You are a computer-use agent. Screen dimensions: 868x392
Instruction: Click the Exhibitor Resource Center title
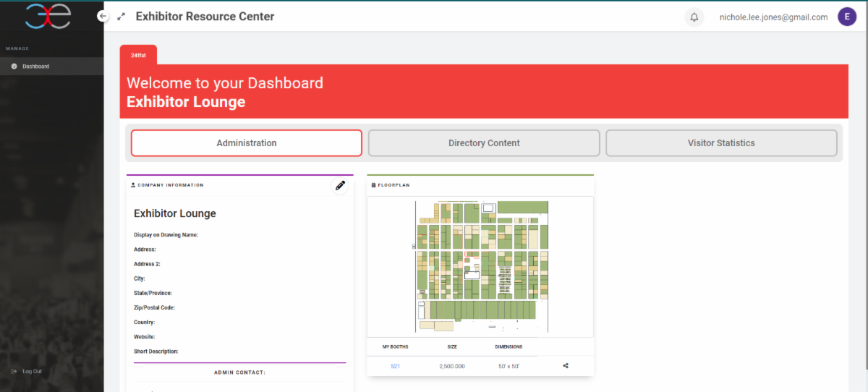click(x=205, y=16)
